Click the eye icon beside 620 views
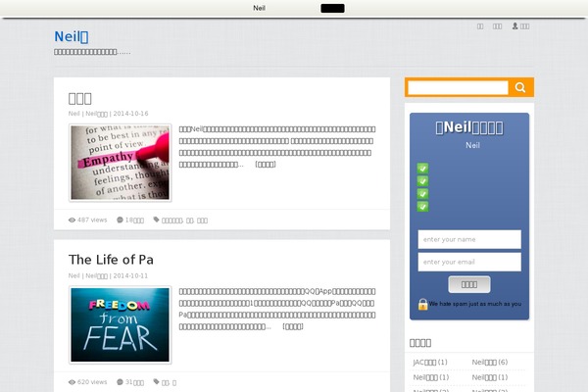Viewport: 588px width, 392px height. 72,382
